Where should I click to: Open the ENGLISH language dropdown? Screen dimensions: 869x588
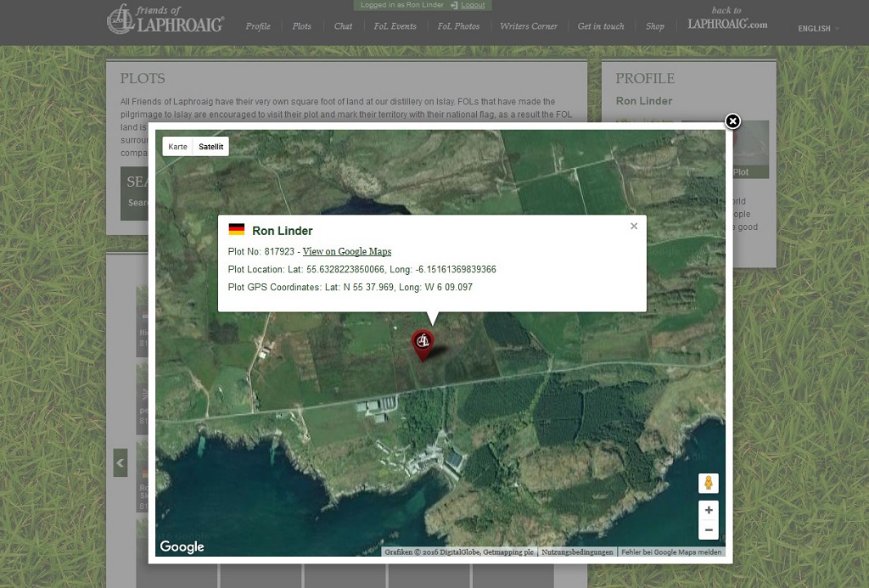point(818,29)
